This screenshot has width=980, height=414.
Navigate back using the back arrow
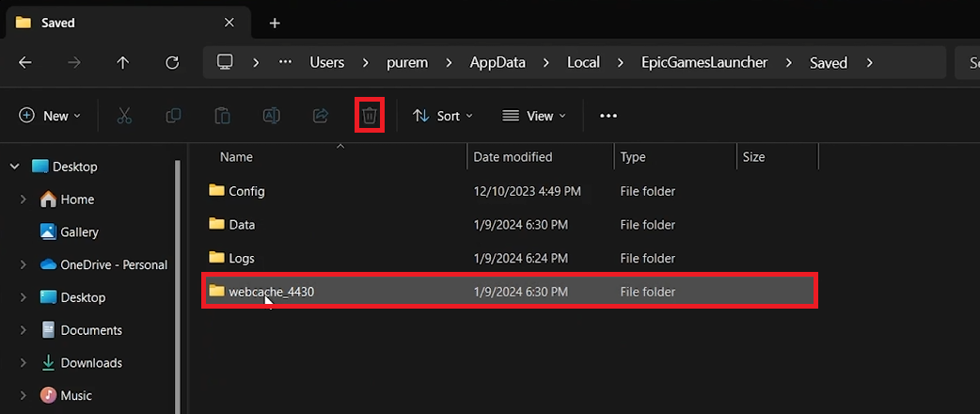coord(25,63)
